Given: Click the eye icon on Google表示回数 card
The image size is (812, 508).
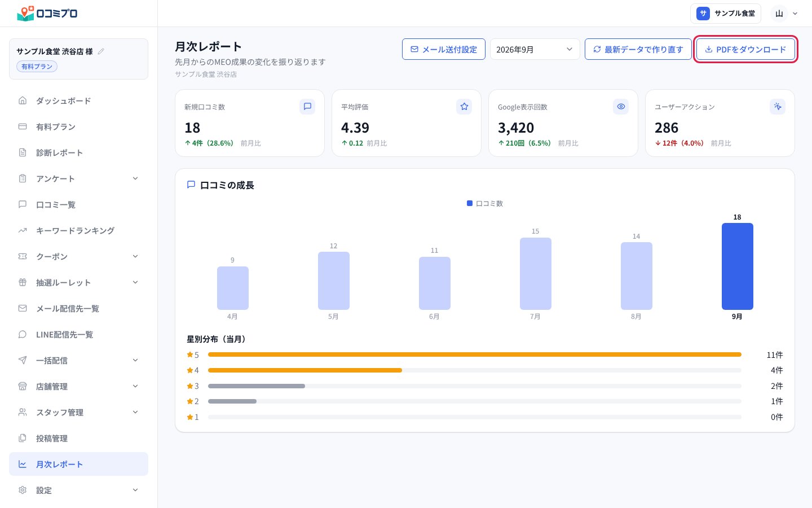Looking at the screenshot, I should [x=621, y=107].
